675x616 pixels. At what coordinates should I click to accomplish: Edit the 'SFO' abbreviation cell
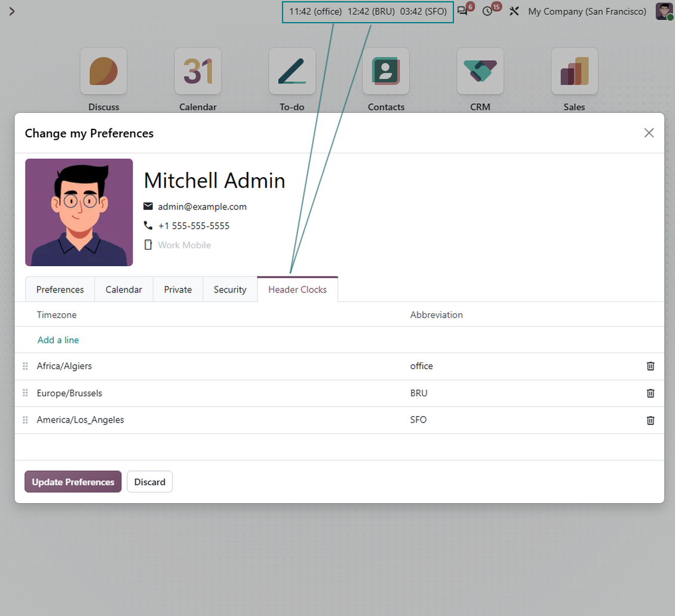522,420
